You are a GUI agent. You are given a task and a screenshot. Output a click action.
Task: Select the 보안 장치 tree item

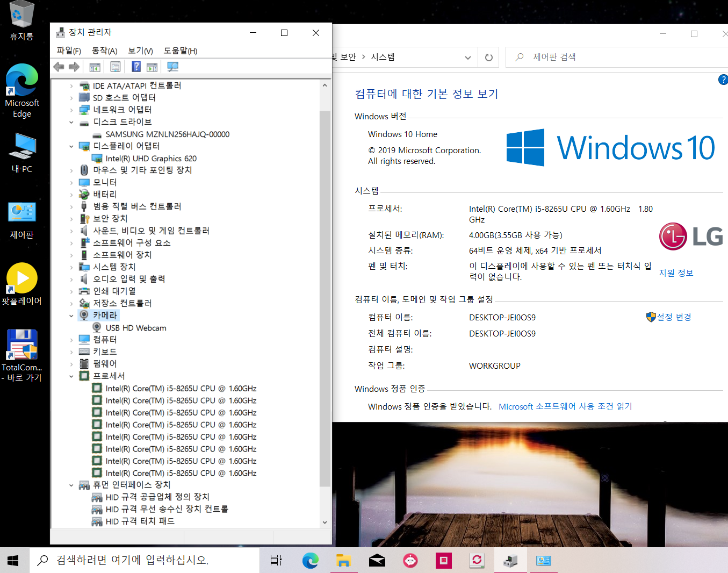[110, 219]
